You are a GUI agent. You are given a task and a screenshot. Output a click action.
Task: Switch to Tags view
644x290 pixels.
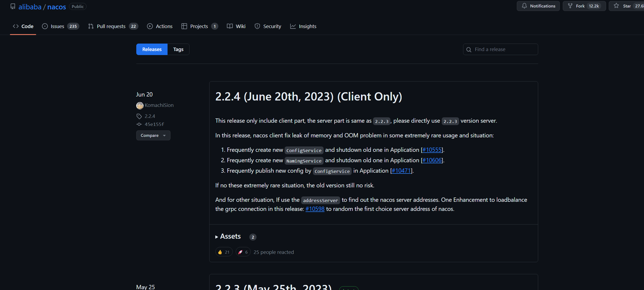[x=178, y=49]
